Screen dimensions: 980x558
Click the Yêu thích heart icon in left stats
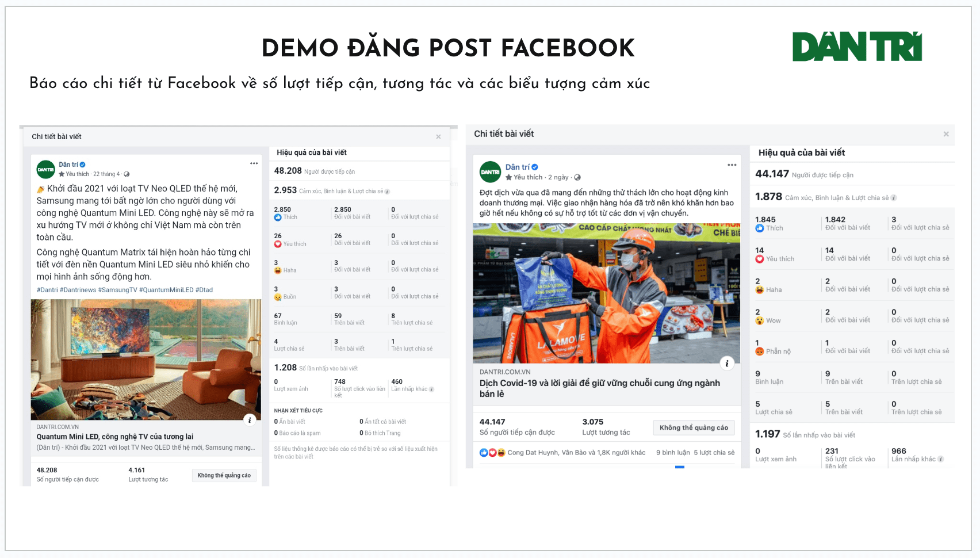278,244
